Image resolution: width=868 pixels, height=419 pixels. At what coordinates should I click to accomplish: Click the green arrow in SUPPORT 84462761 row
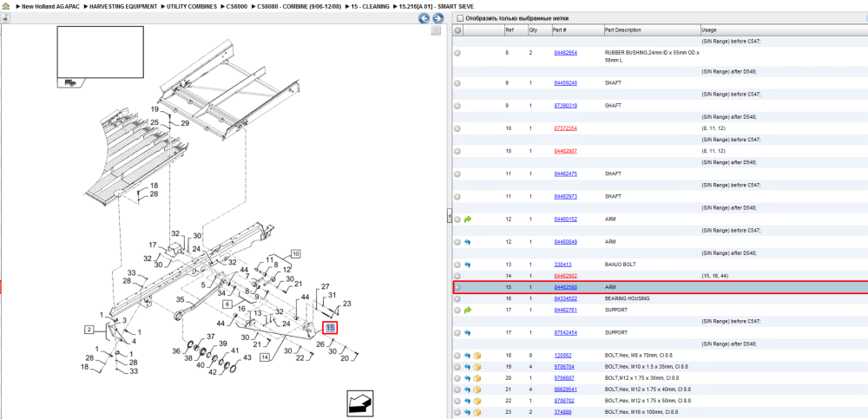point(468,310)
